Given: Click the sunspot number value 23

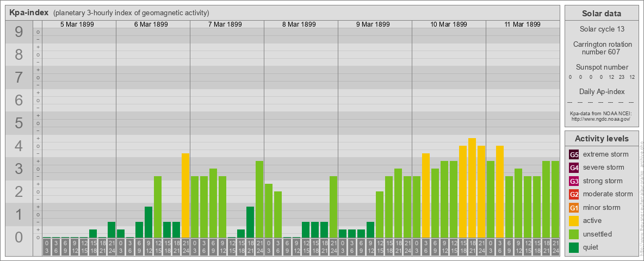Looking at the screenshot, I should coord(621,77).
